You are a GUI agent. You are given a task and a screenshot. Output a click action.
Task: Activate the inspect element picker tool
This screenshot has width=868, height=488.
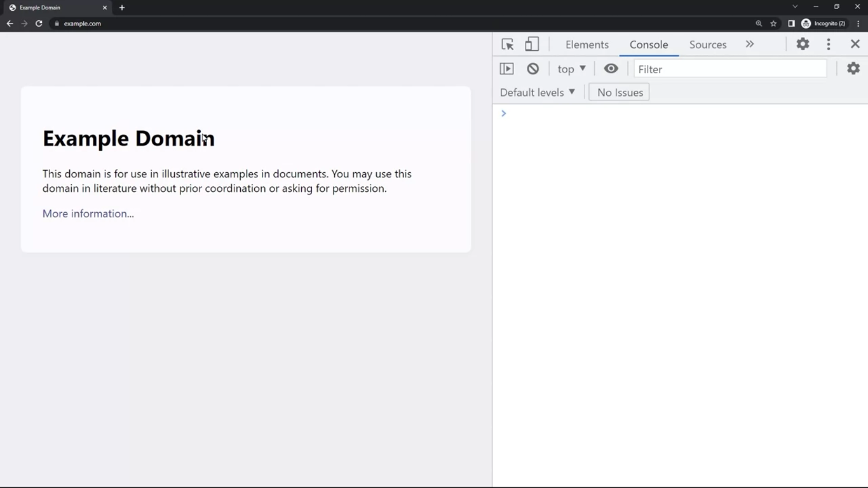coord(507,44)
